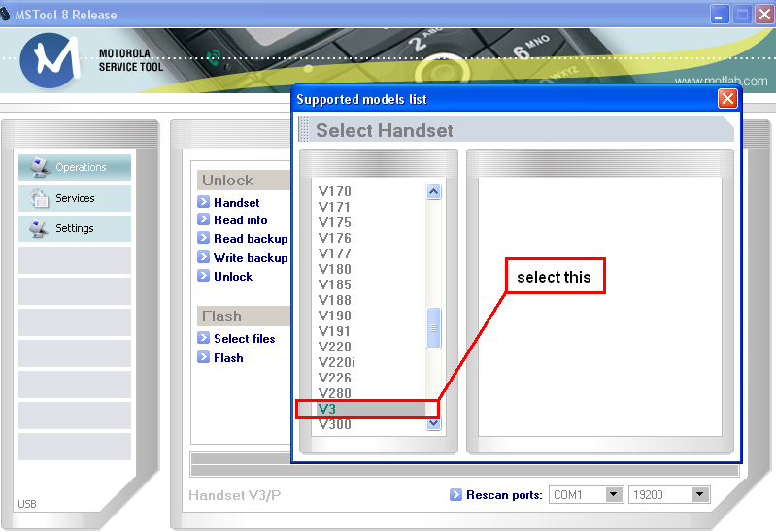Click arrow icon beside Flash link
The height and width of the screenshot is (532, 776).
tap(203, 357)
